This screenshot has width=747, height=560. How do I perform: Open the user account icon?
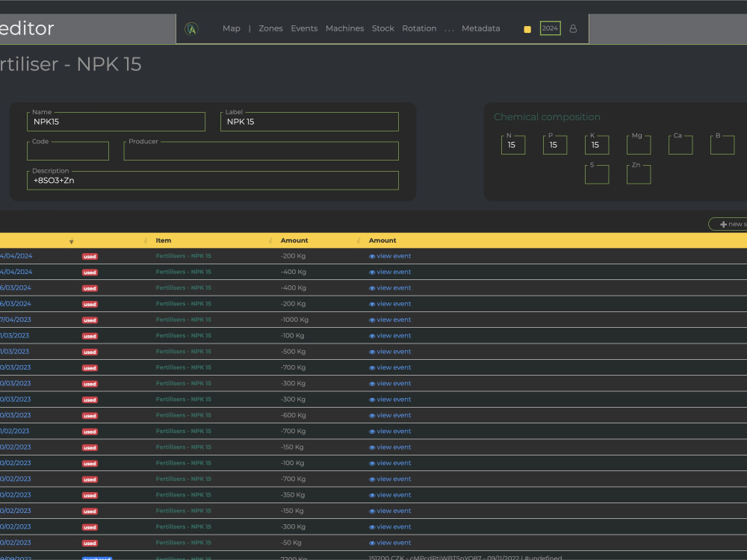coord(573,28)
